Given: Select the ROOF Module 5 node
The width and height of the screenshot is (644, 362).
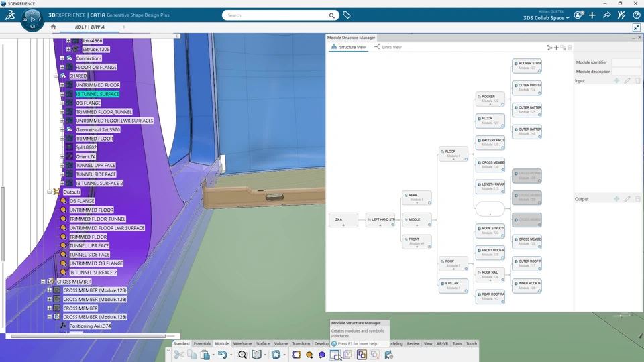Looking at the screenshot, I should point(453,263).
